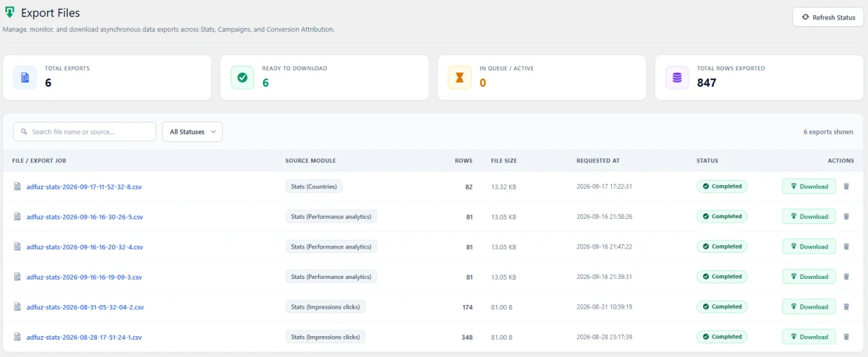Click the Status column header

tap(707, 160)
